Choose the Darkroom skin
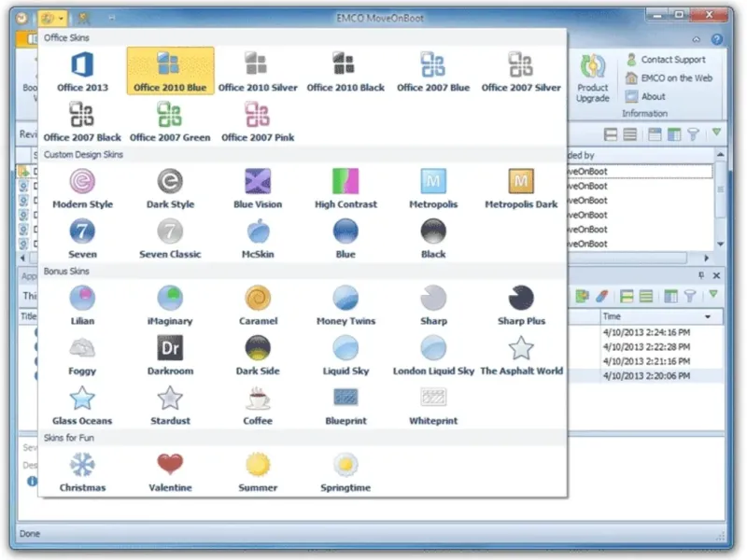The height and width of the screenshot is (560, 747). (170, 355)
